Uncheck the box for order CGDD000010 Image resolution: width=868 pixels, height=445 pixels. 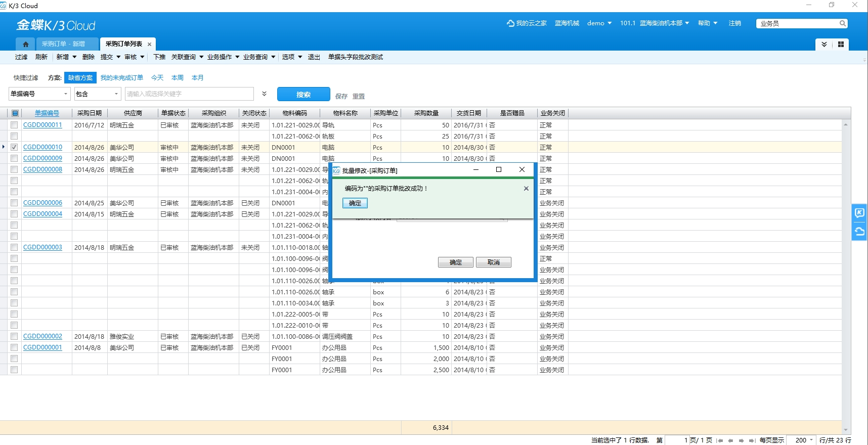click(x=14, y=147)
